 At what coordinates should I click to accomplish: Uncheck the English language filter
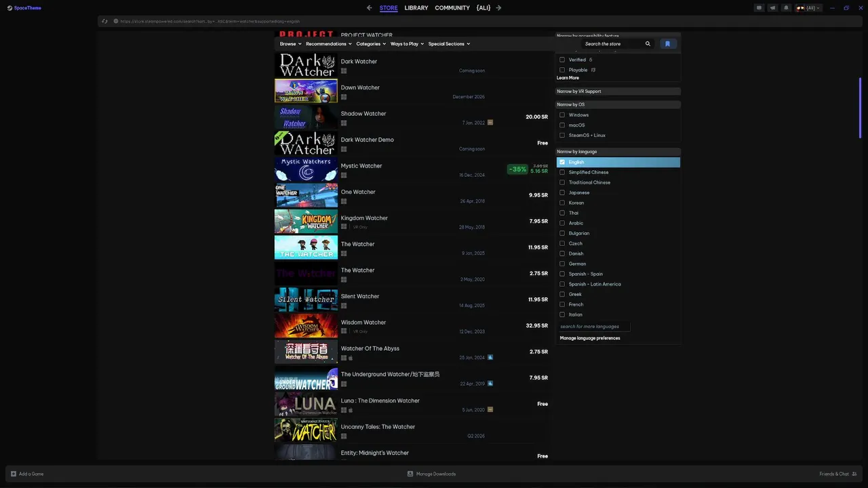pos(562,163)
